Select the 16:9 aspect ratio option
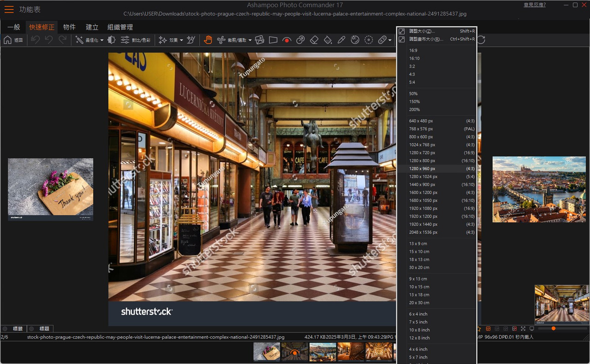 pos(437,51)
